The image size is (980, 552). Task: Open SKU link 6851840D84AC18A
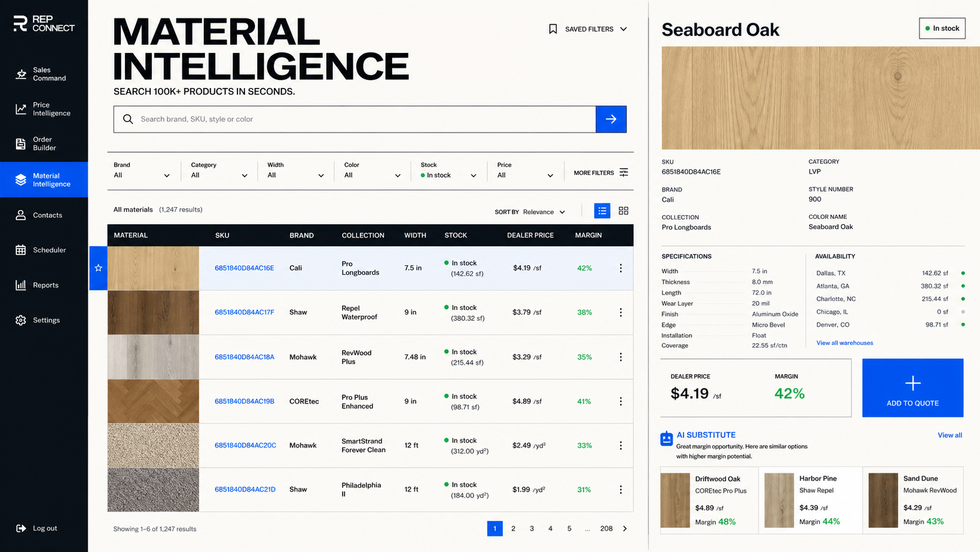click(244, 357)
